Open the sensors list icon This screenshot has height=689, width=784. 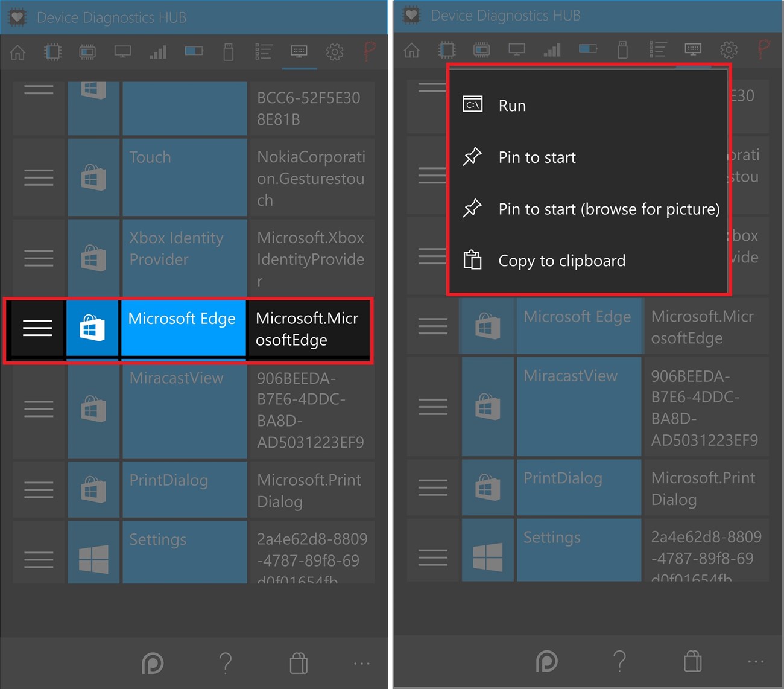[264, 52]
